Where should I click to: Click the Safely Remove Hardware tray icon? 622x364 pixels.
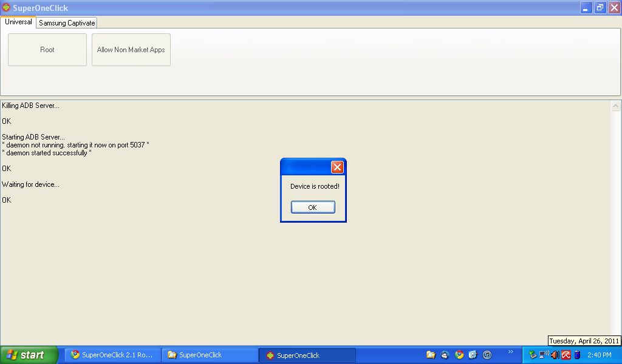click(x=533, y=355)
